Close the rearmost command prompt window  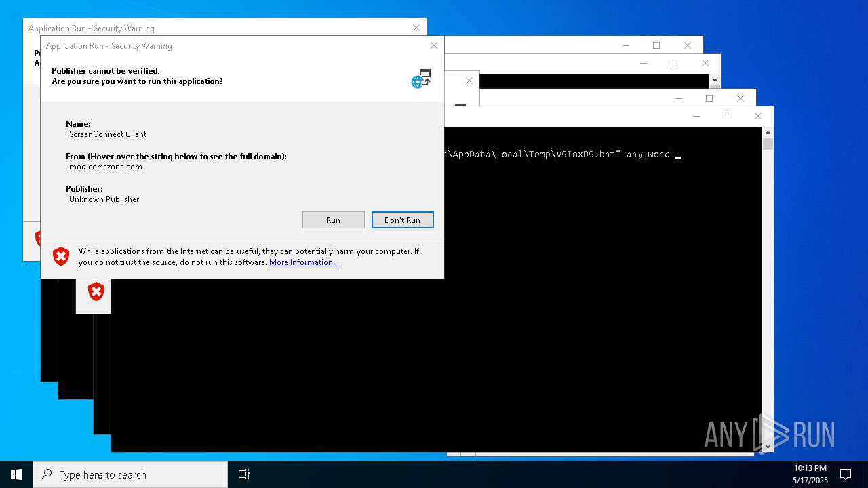[688, 45]
